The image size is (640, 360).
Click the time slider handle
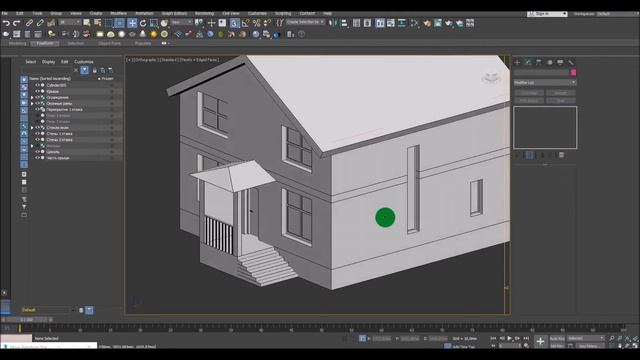27,320
